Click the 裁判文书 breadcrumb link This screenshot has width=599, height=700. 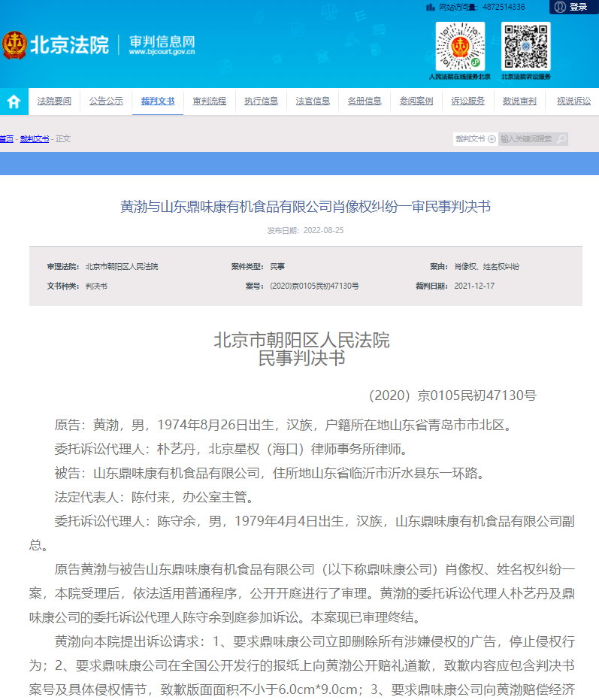pos(35,138)
